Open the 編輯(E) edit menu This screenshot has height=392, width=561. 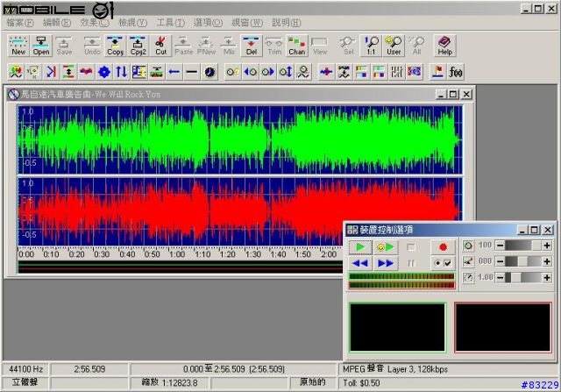(57, 23)
